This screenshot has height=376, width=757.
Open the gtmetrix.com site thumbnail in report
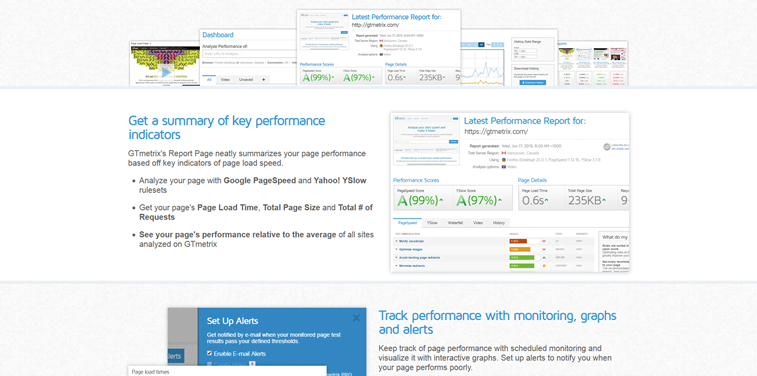click(426, 139)
